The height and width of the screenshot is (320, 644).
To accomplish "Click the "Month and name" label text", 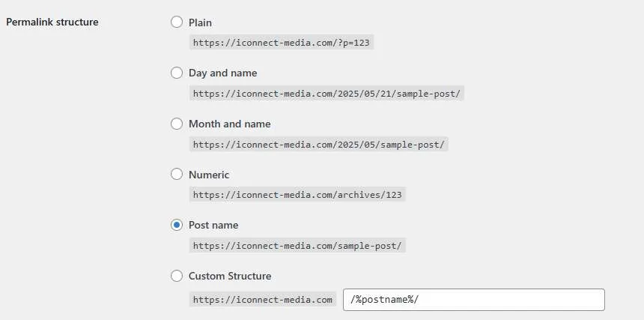I will click(x=230, y=124).
